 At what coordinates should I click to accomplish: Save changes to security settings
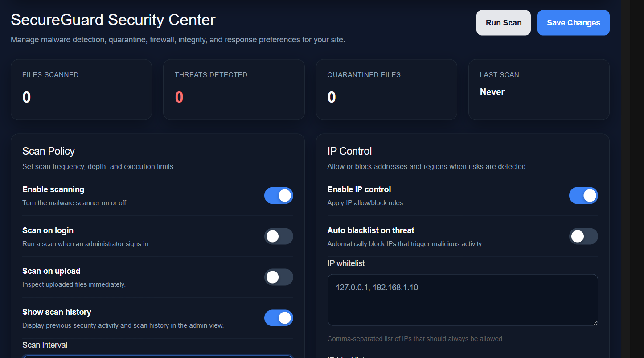[x=573, y=23]
